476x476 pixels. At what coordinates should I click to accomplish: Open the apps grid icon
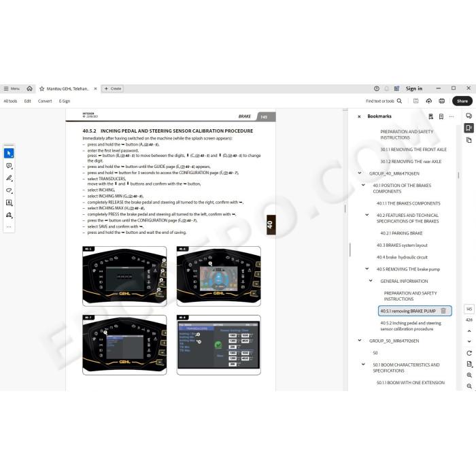pyautogui.click(x=396, y=88)
